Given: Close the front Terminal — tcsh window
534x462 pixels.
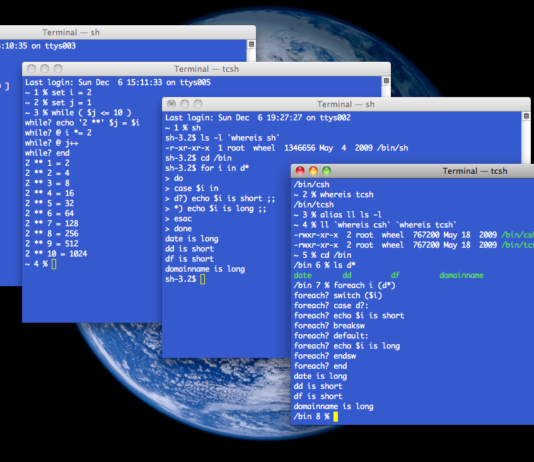Looking at the screenshot, I should tap(300, 171).
